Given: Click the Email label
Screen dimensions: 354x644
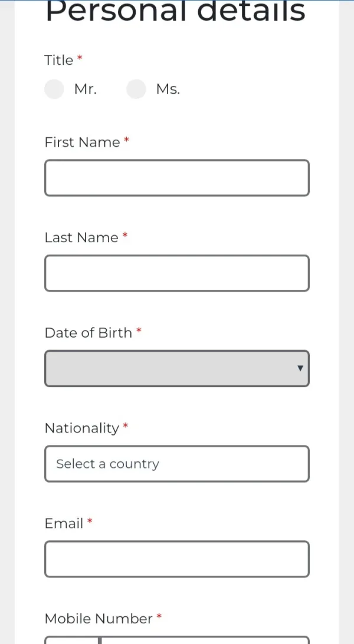Looking at the screenshot, I should (x=64, y=523).
